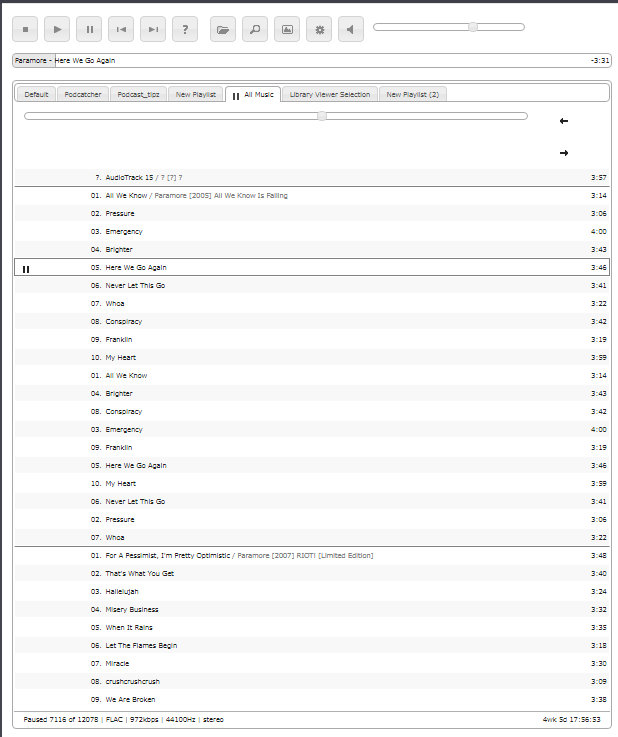Adjust the volume slider at top
The image size is (618, 737).
[x=449, y=27]
